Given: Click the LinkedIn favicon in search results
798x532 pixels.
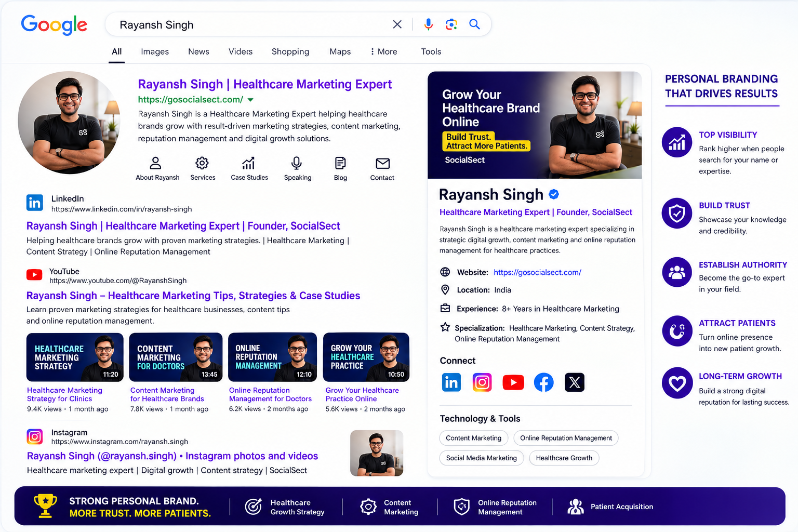Looking at the screenshot, I should pyautogui.click(x=35, y=203).
